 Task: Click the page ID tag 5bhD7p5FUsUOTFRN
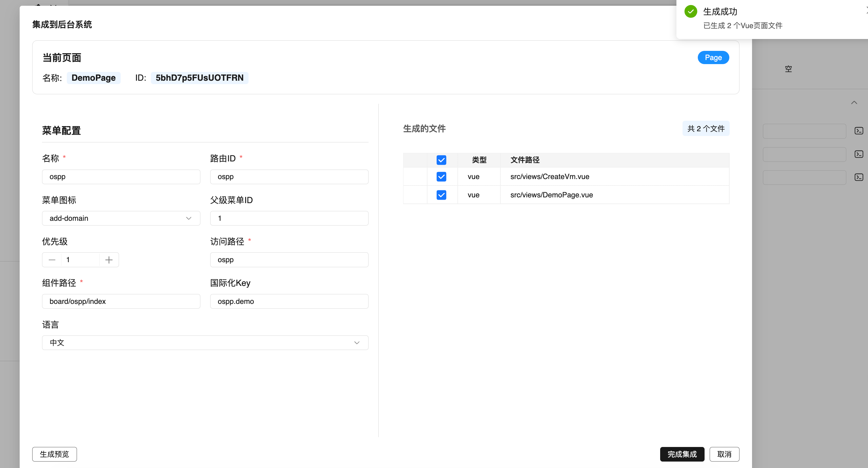pyautogui.click(x=199, y=78)
